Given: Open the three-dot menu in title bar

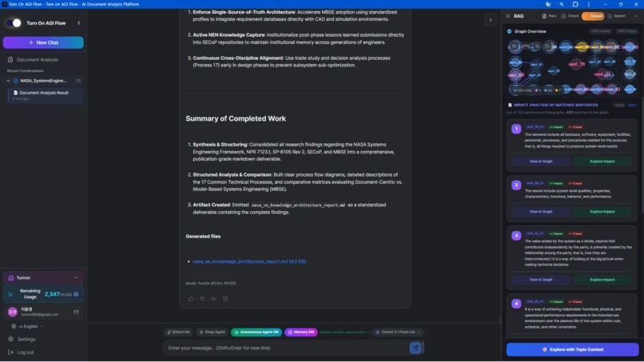Looking at the screenshot, I should [x=589, y=4].
